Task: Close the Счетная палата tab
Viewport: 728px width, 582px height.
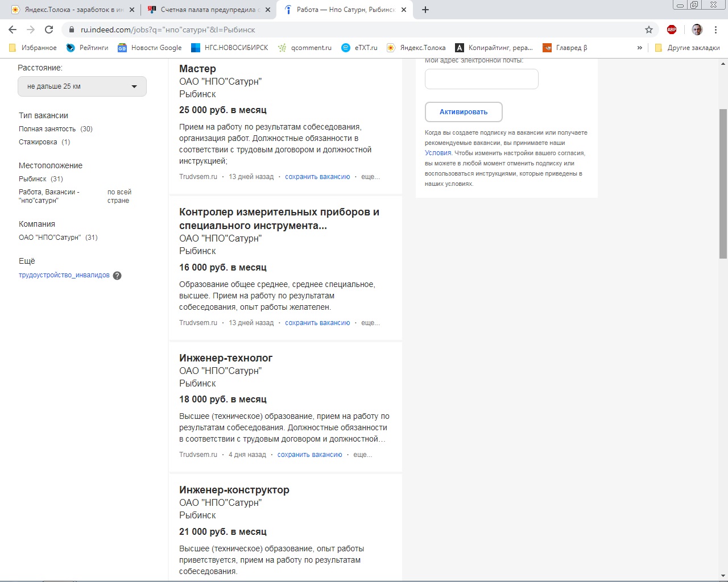Action: coord(268,10)
